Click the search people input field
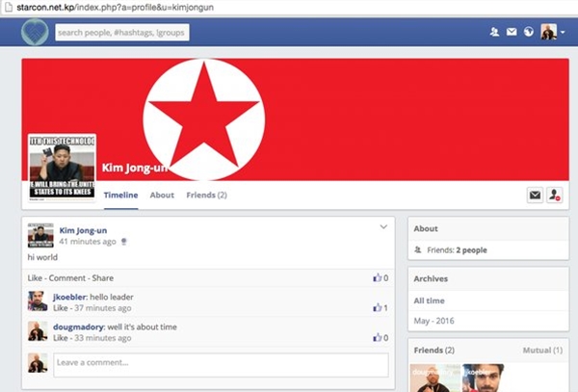578x392 pixels. pos(122,33)
